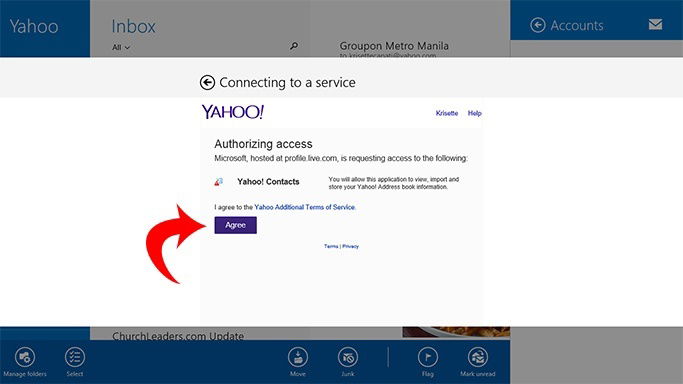Open the Help link

point(474,113)
